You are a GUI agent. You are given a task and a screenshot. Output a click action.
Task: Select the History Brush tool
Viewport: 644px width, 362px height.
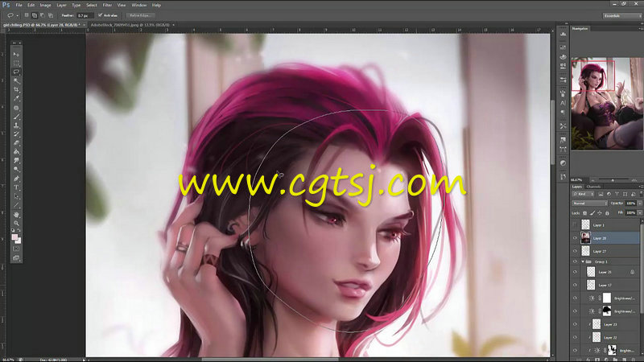[16, 134]
